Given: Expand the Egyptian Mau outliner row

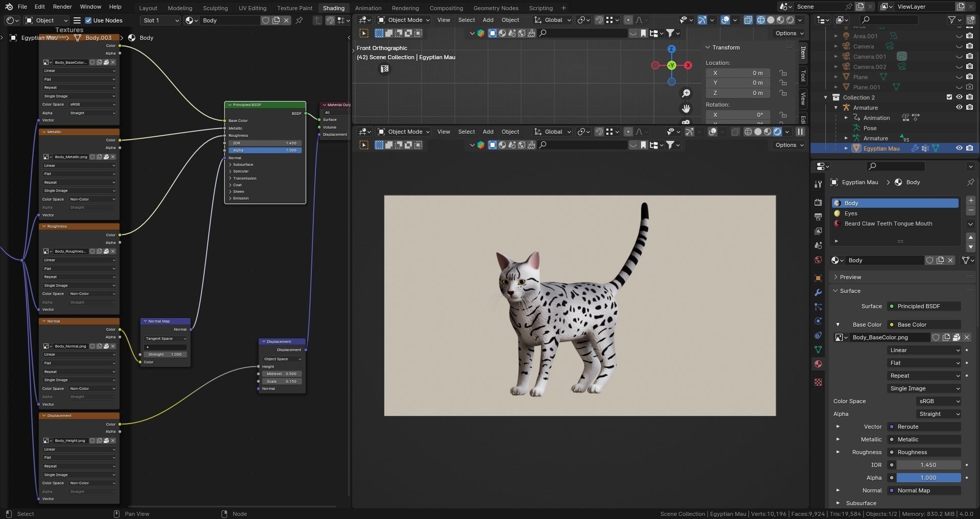Looking at the screenshot, I should click(846, 149).
